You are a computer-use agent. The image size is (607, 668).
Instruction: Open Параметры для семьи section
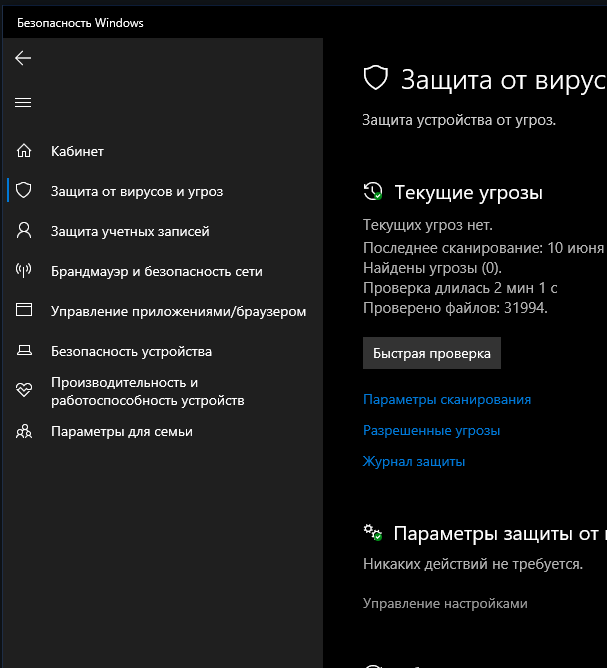coord(122,431)
